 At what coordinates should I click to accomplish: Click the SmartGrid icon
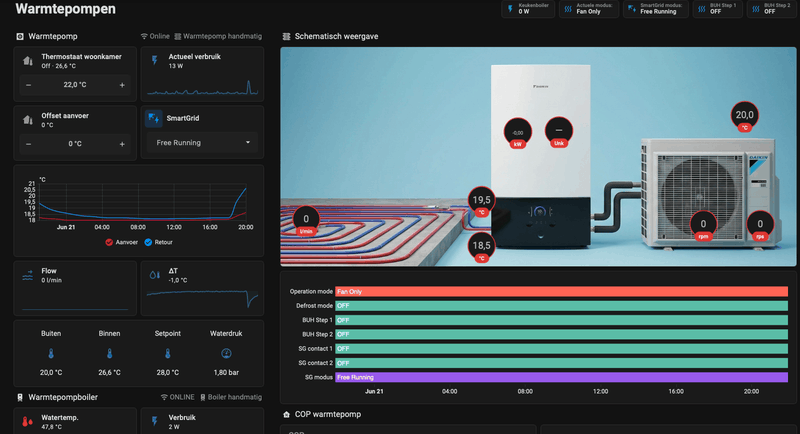(154, 118)
